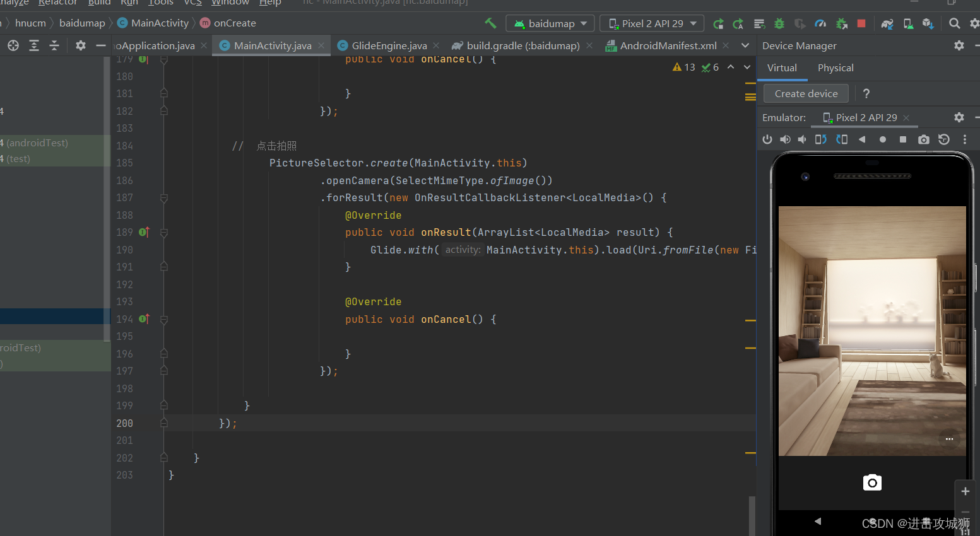The image size is (980, 536).
Task: Click the Run with Coverage icon
Action: [x=800, y=23]
